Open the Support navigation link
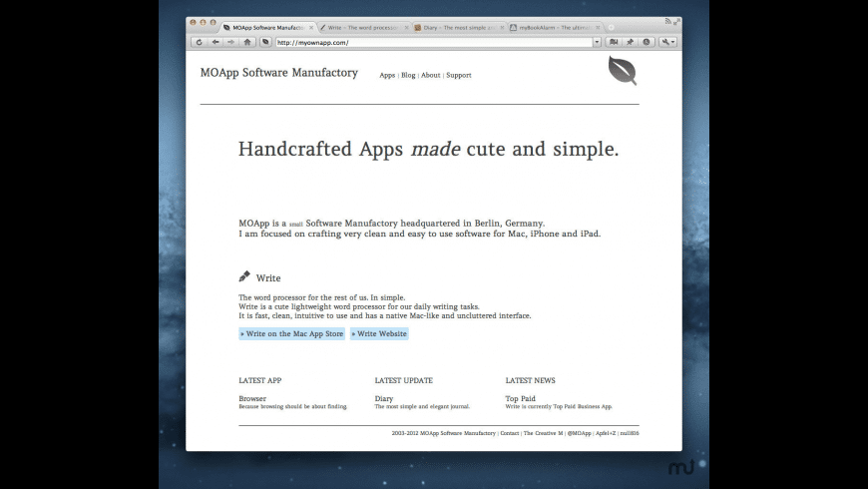The width and height of the screenshot is (868, 489). (459, 75)
